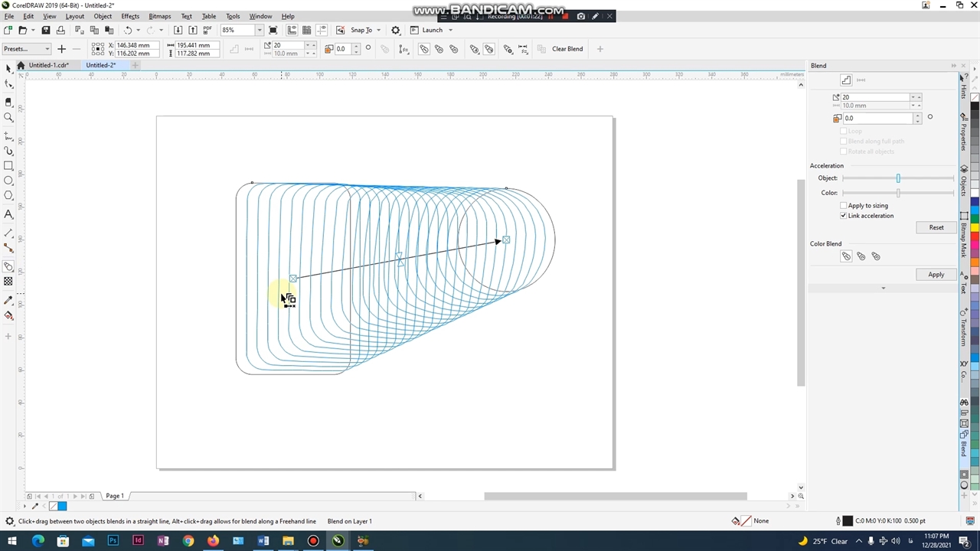Open the zoom level 85% dropdown

click(x=260, y=30)
